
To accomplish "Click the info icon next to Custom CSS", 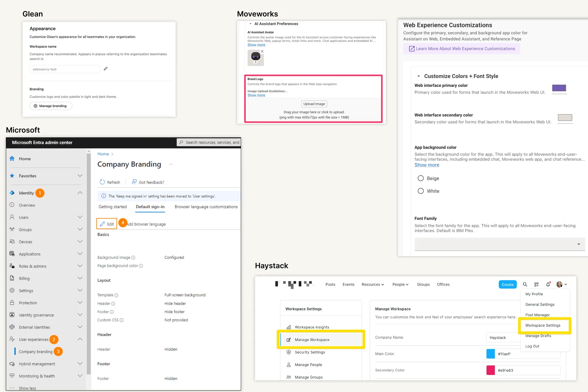I will (x=122, y=320).
